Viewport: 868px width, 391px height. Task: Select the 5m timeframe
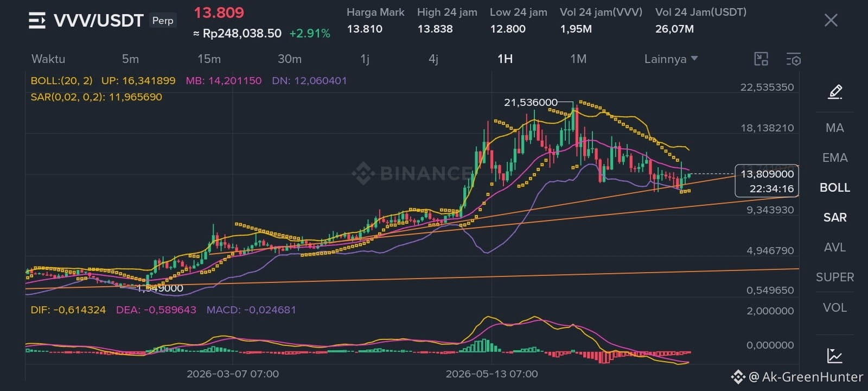click(x=130, y=59)
